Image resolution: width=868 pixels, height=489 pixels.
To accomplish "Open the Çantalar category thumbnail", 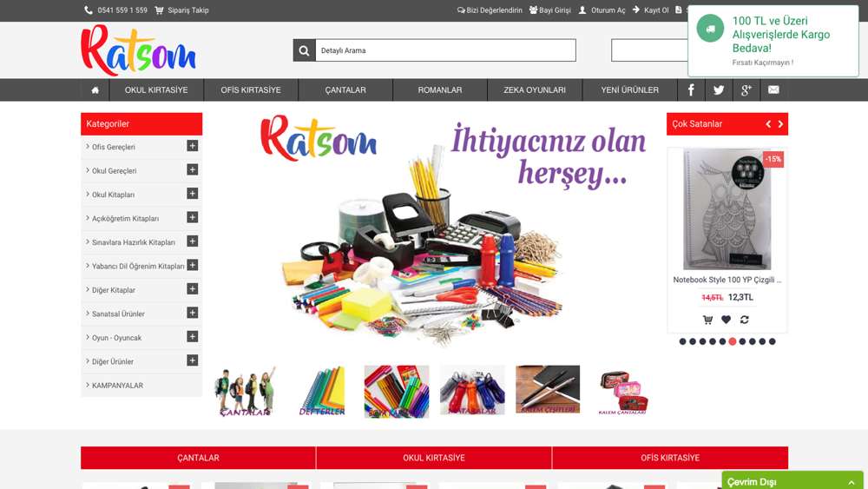I will pos(246,391).
